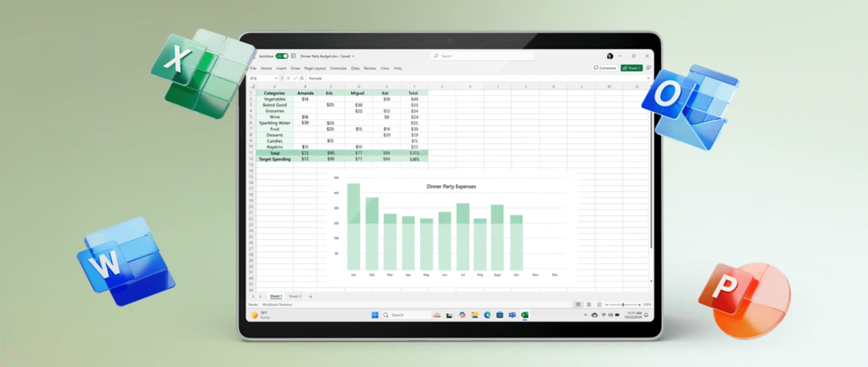Viewport: 868px width, 367px height.
Task: Open the Page Layout tab
Action: pyautogui.click(x=315, y=68)
